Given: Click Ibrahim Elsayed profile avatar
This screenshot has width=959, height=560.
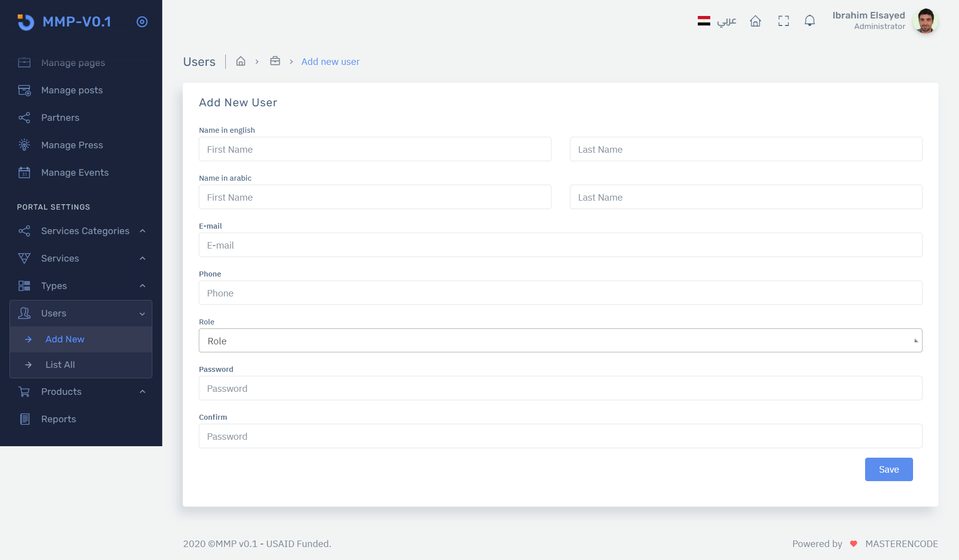Looking at the screenshot, I should tap(925, 21).
